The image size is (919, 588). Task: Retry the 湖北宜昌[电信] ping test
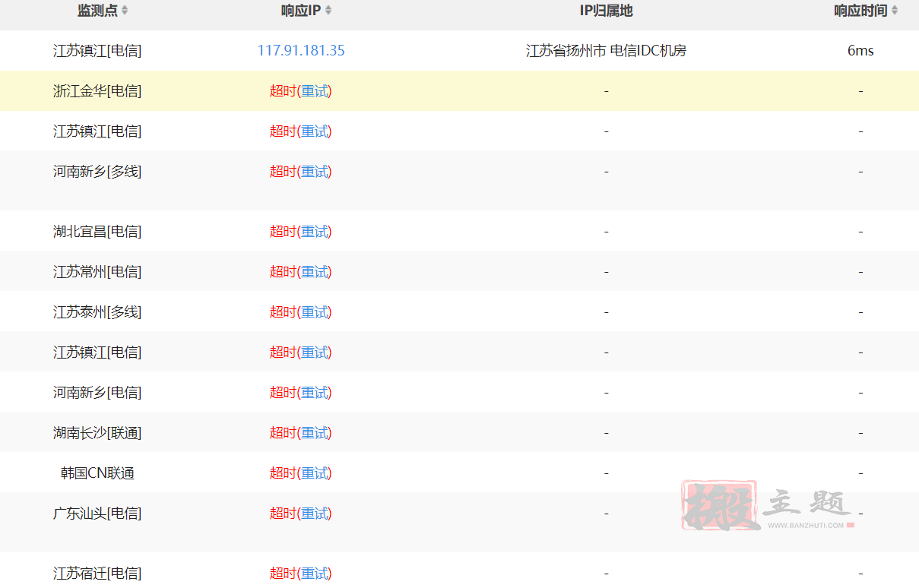coord(315,232)
